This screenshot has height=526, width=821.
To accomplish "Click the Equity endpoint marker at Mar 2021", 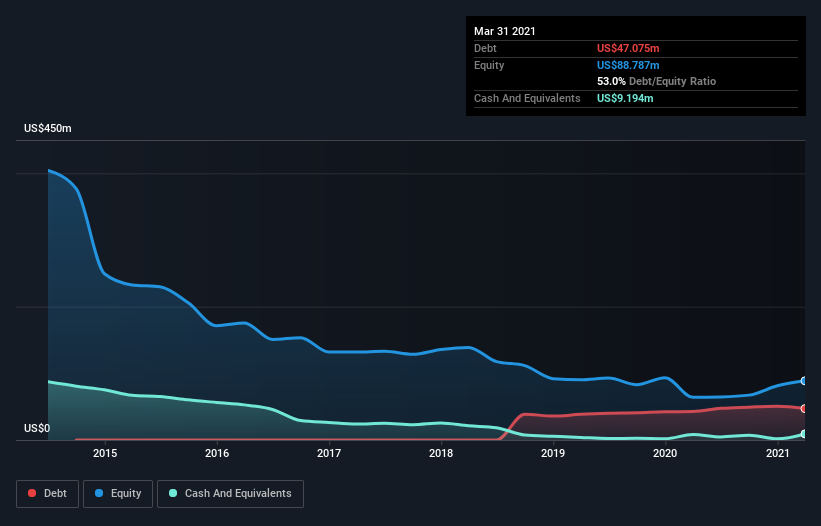I will pos(803,381).
